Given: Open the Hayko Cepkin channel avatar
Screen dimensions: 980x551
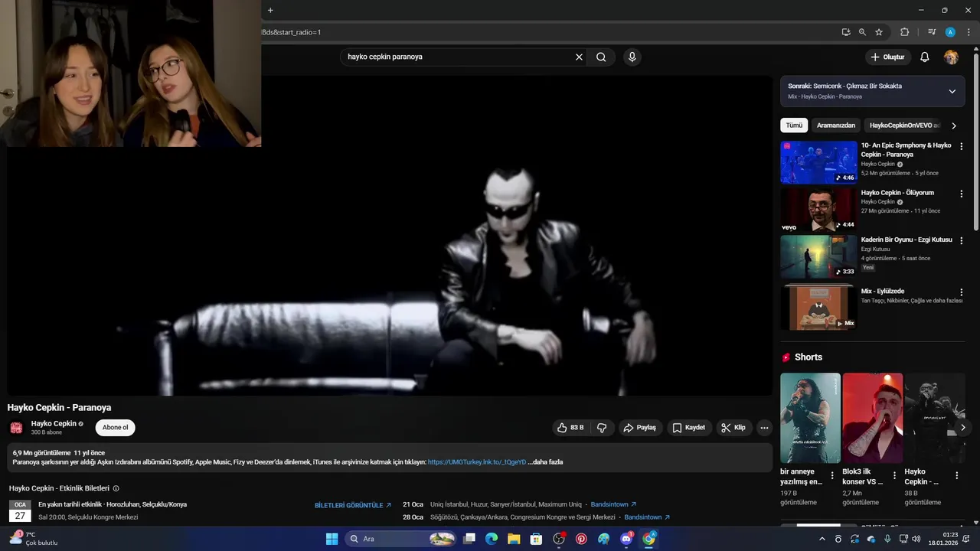Looking at the screenshot, I should 16,428.
